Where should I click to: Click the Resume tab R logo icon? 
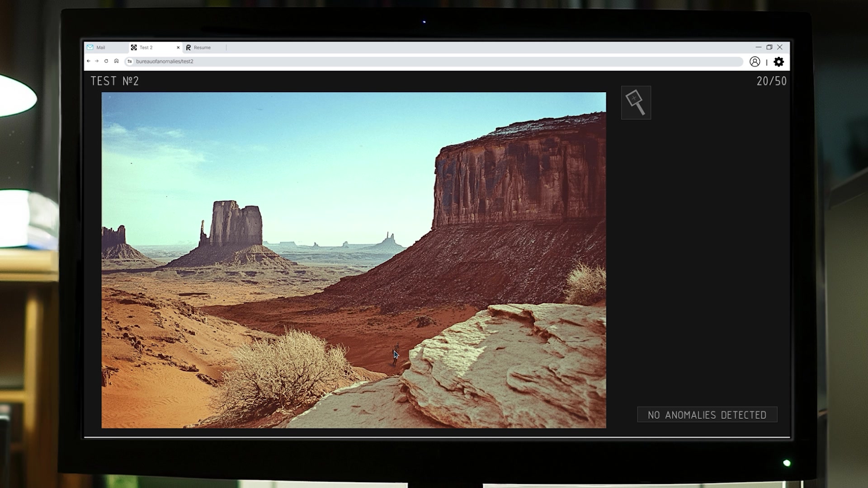click(189, 47)
